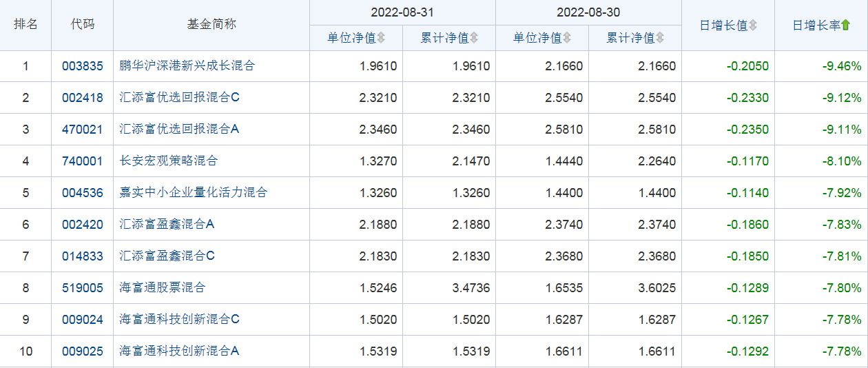Select the -0.2350 daily growth value
Viewport: 868px width, 368px height.
(x=747, y=130)
